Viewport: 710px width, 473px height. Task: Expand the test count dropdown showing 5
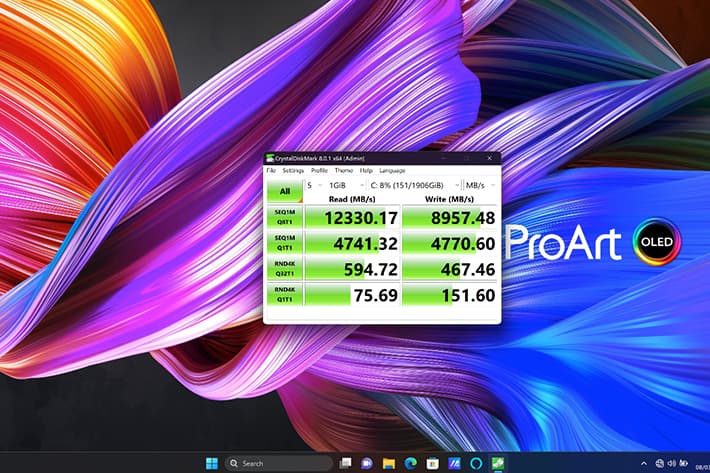click(x=315, y=185)
